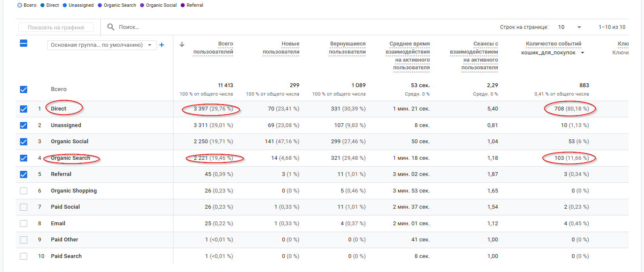Click the blue plus add-dimension icon
The width and height of the screenshot is (644, 272).
click(x=162, y=45)
